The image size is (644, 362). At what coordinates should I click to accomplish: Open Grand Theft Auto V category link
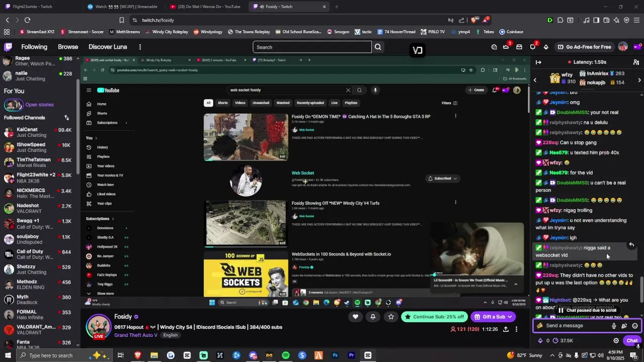pos(136,335)
